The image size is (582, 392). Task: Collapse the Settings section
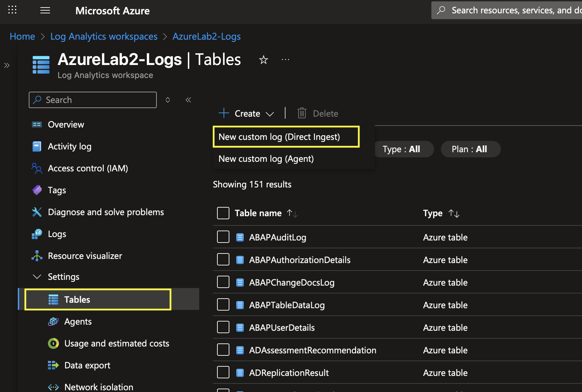(x=37, y=277)
